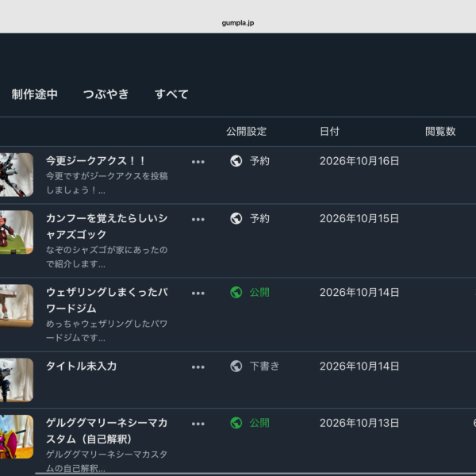
Task: Click description 今更ですがジークアクスを投稿しましょう
Action: [106, 183]
